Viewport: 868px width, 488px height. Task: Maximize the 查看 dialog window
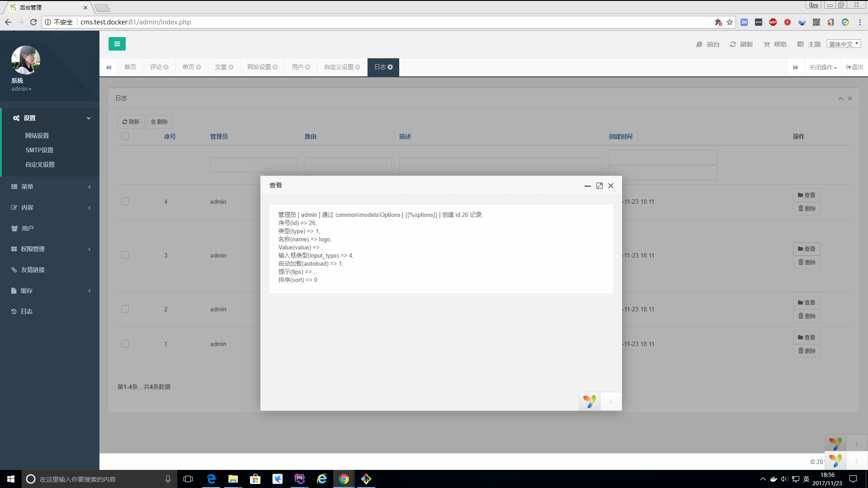point(599,186)
